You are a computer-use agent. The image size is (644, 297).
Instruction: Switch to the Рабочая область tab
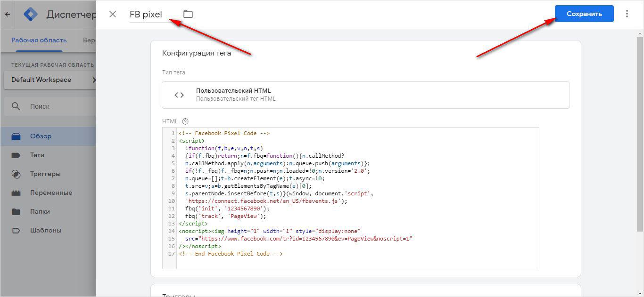tap(39, 40)
